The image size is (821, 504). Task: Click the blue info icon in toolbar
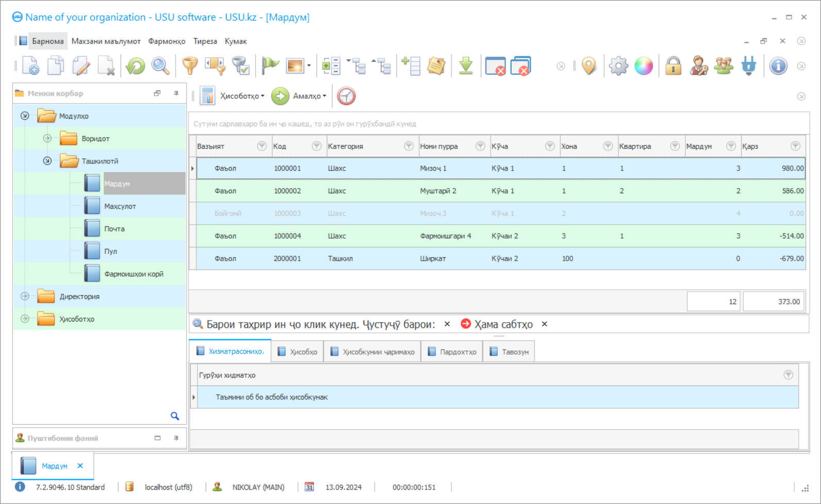778,66
